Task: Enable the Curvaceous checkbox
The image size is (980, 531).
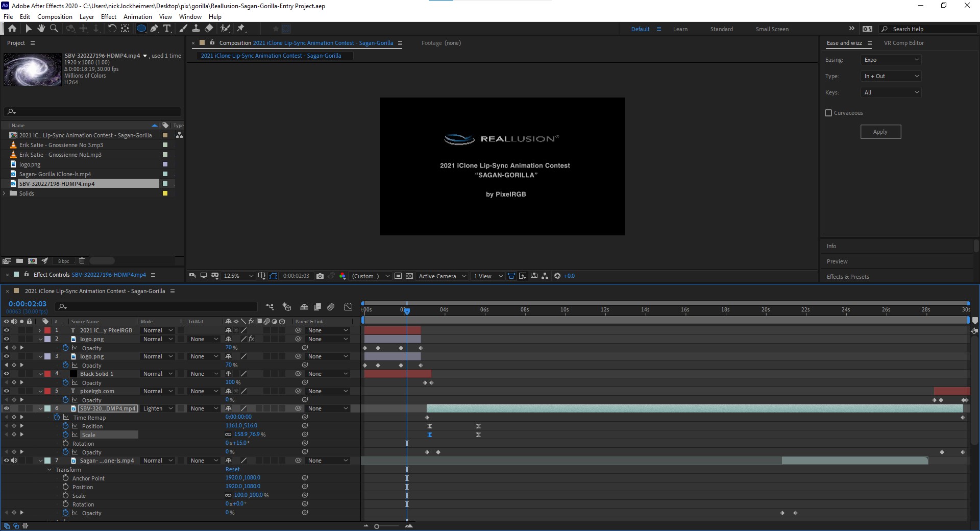Action: [828, 113]
